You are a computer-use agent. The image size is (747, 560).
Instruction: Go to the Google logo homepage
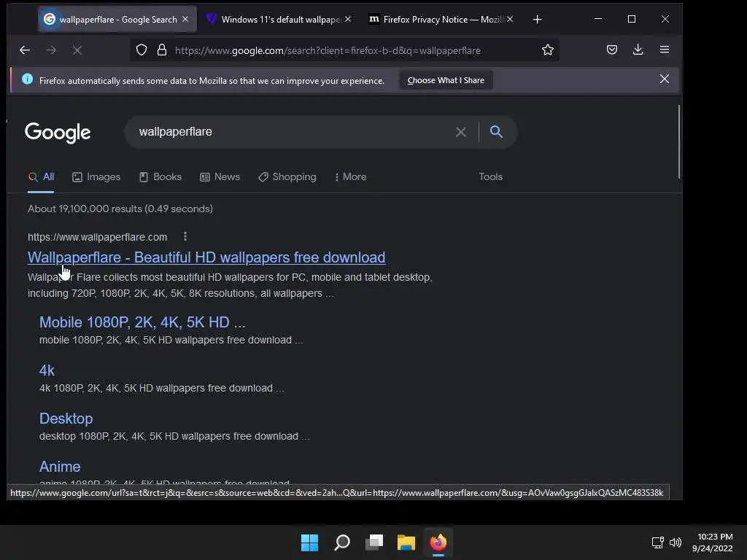tap(58, 133)
